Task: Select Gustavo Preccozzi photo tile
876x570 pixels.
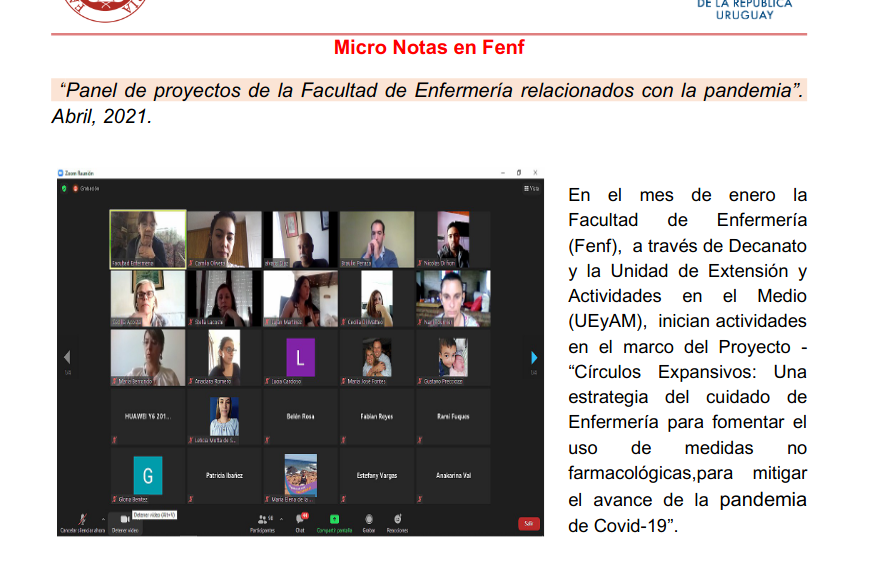Action: 453,358
